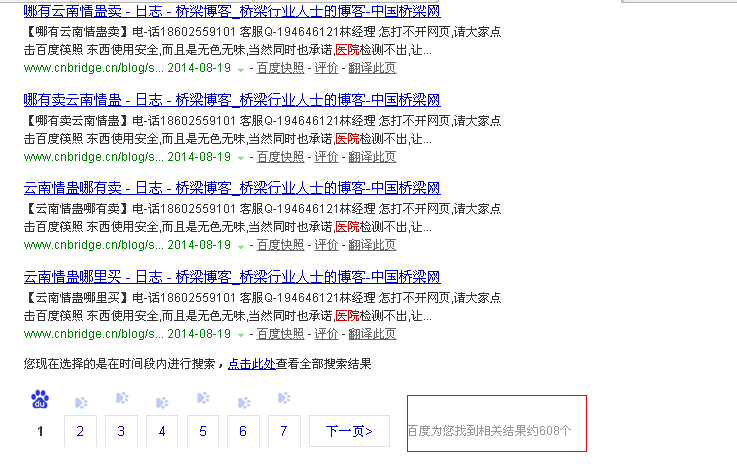Click 翻译此页 for 云南情蛊哪里买 result
Screen dimensions: 737x464
coord(372,334)
